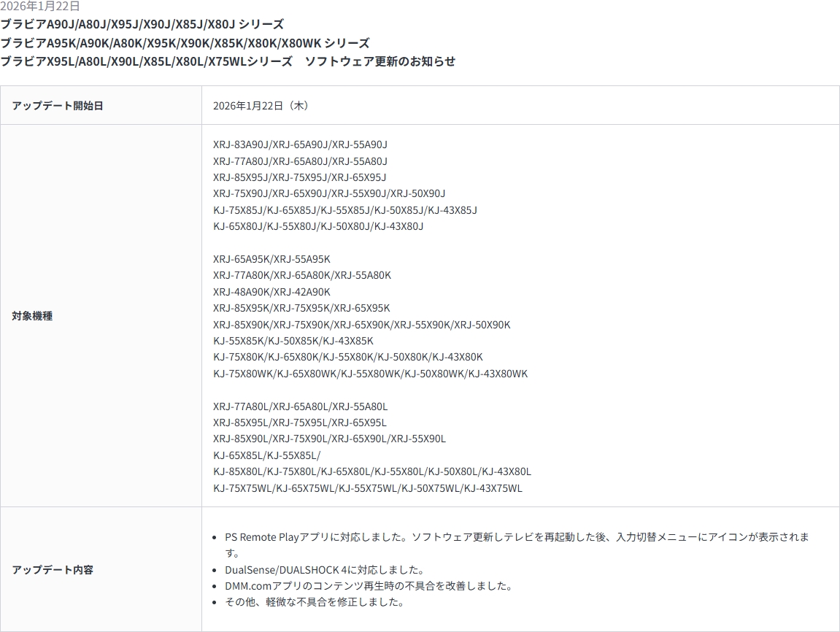Viewport: 840px width, 632px height.
Task: Click the start date 2026年1月22日（木） cell
Action: click(x=261, y=106)
